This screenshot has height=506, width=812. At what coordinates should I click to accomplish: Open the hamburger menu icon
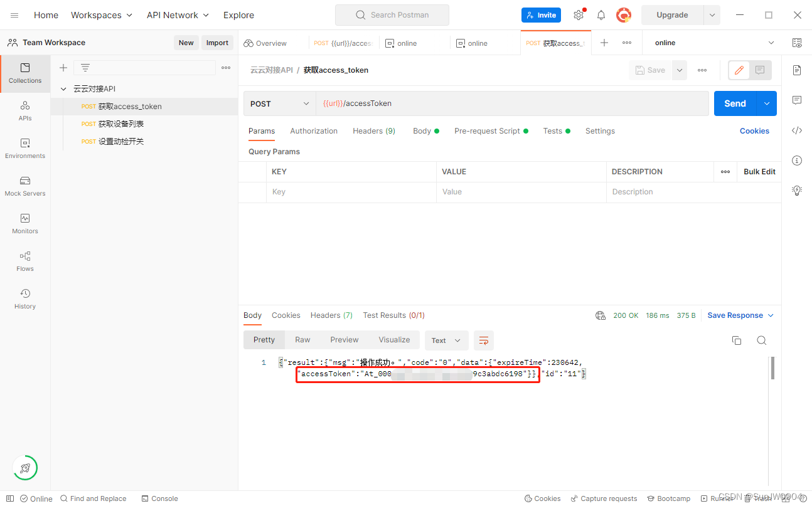tap(14, 15)
